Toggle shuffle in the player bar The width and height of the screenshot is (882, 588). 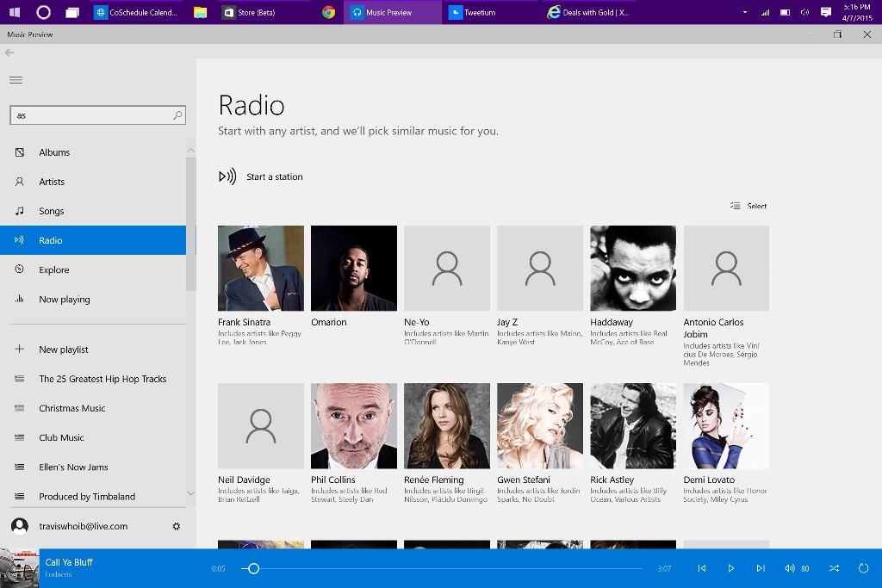tap(834, 568)
